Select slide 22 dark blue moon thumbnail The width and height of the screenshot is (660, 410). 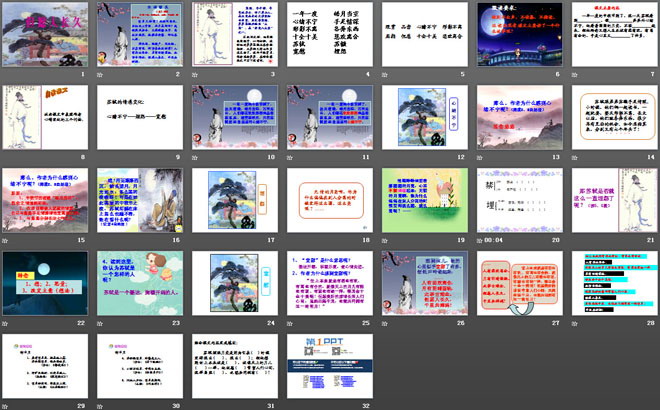(x=45, y=283)
